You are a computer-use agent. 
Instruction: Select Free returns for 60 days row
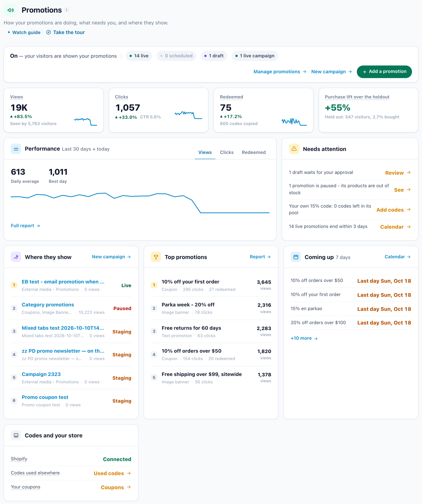[x=211, y=332]
